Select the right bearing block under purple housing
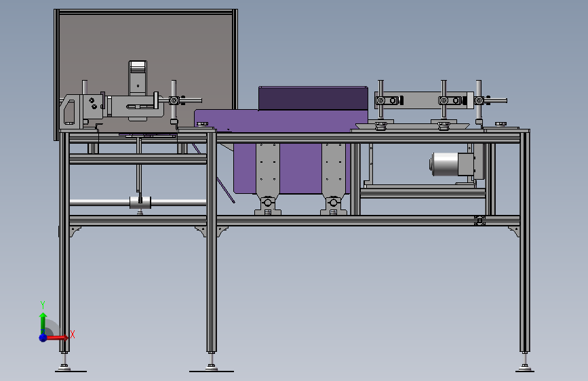Image resolution: width=588 pixels, height=381 pixels. click(334, 206)
